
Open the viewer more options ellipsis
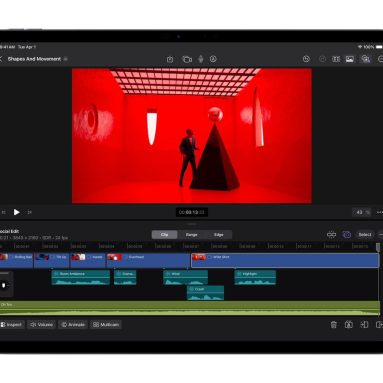click(380, 212)
